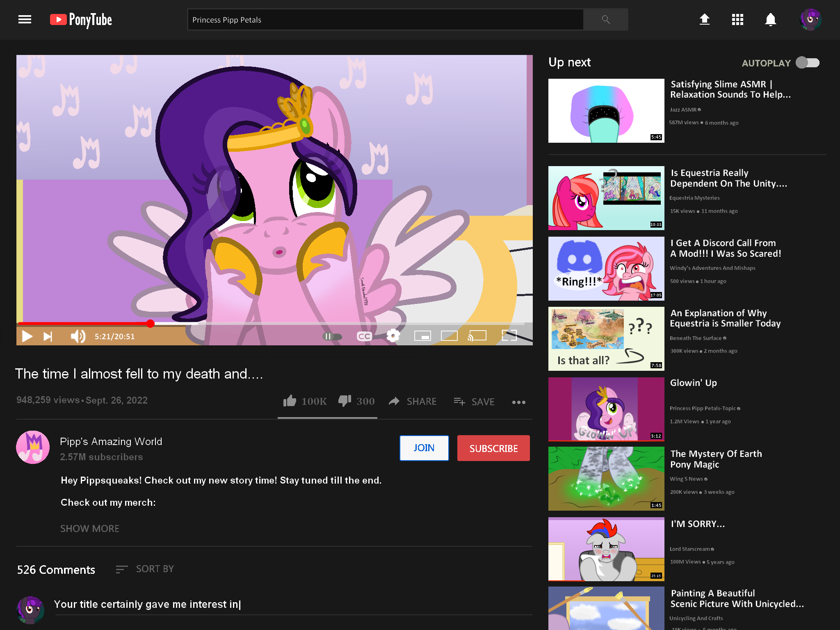Expand the description with SHOW MORE
This screenshot has width=840, height=630.
(x=90, y=528)
